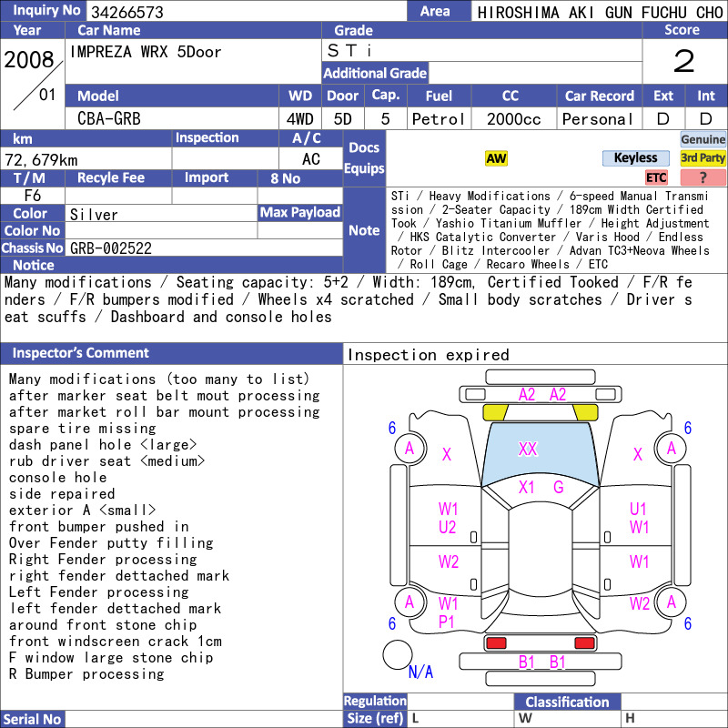
Task: Click the left red tail light
Action: (x=496, y=643)
